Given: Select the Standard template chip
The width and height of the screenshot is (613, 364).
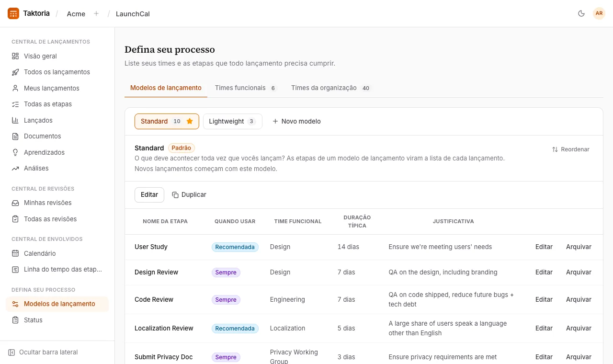Looking at the screenshot, I should pyautogui.click(x=167, y=121).
